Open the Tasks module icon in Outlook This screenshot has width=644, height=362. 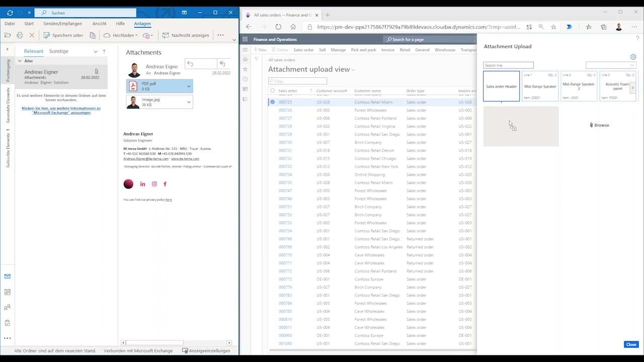click(8, 323)
